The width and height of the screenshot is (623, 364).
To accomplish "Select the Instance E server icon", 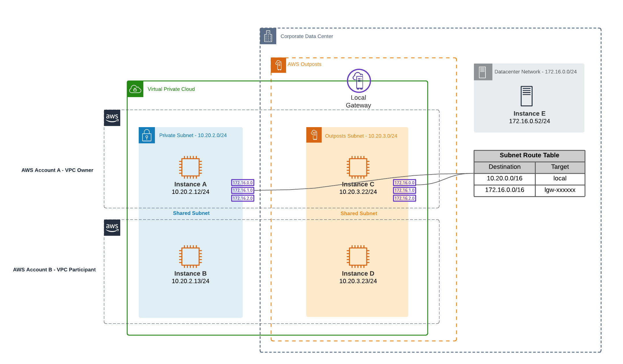I will [527, 96].
